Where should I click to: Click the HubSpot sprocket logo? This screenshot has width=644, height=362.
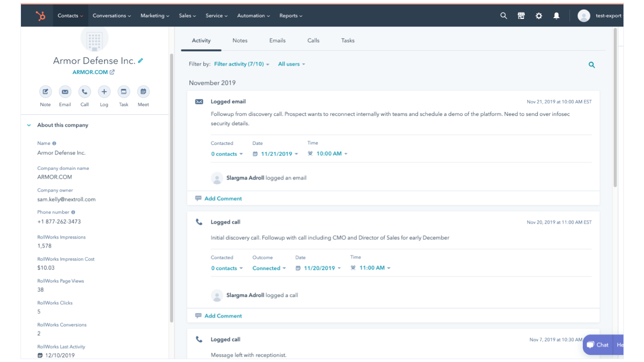coord(40,16)
